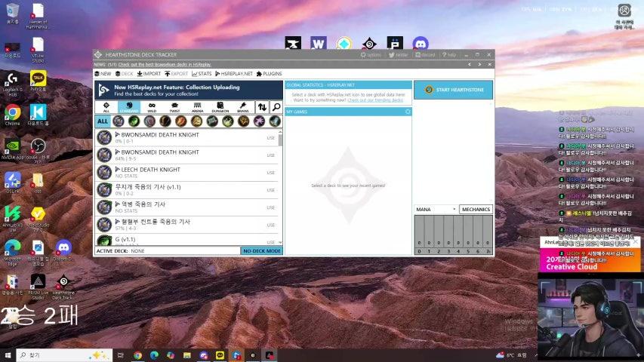This screenshot has width=644, height=362.
Task: Click the deck sort order arrows icon
Action: [262, 107]
